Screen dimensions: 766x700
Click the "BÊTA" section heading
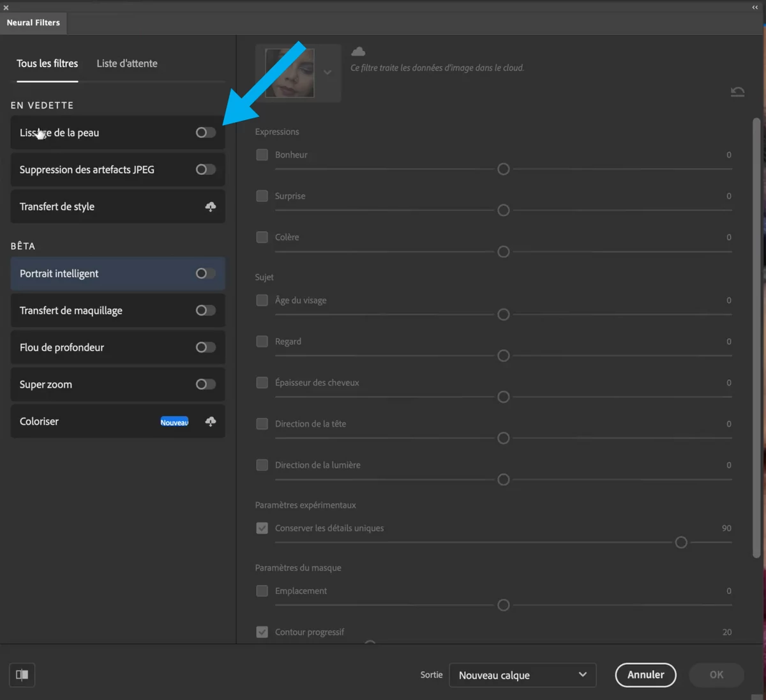pos(23,246)
